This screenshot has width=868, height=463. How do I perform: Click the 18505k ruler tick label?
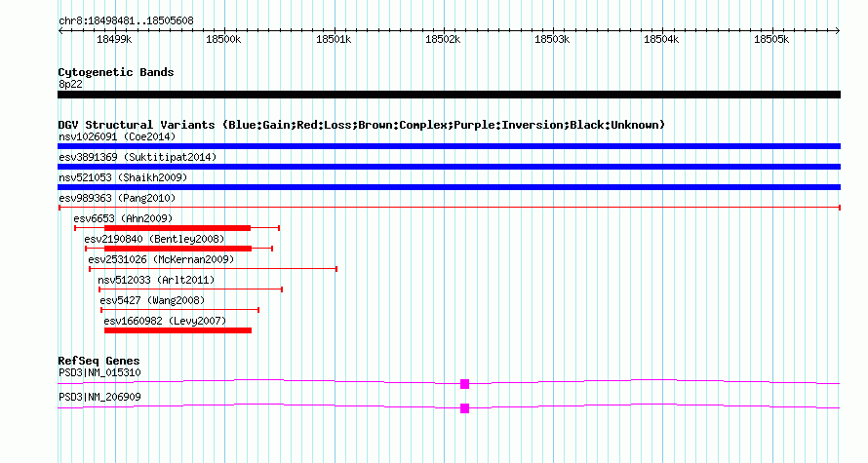click(x=771, y=39)
